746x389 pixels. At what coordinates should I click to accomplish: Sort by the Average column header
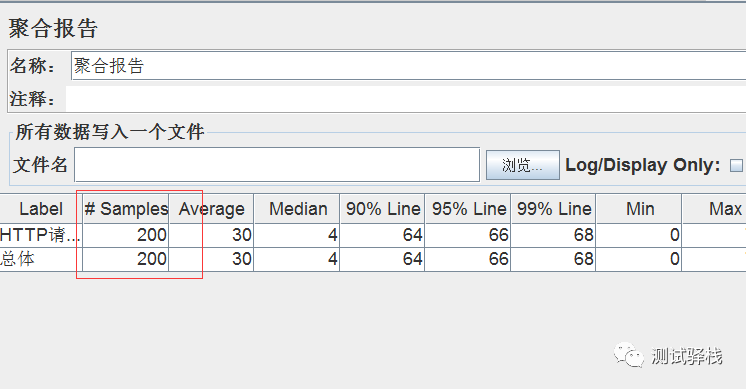point(211,209)
